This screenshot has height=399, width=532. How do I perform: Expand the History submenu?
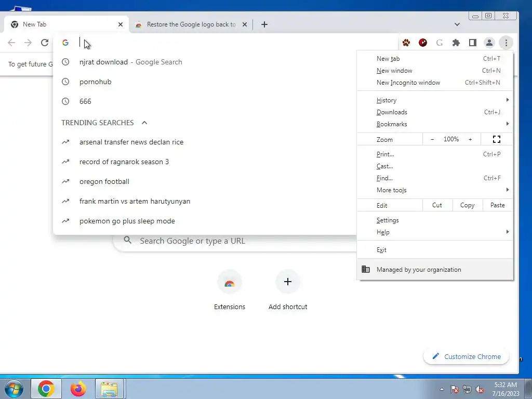[x=435, y=100]
